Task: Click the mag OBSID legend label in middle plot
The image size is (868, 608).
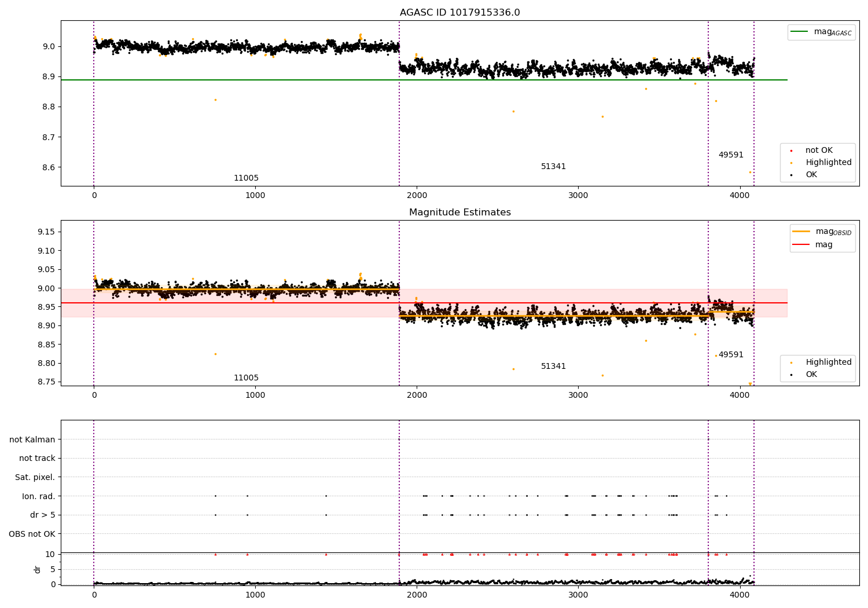Action: tap(833, 232)
